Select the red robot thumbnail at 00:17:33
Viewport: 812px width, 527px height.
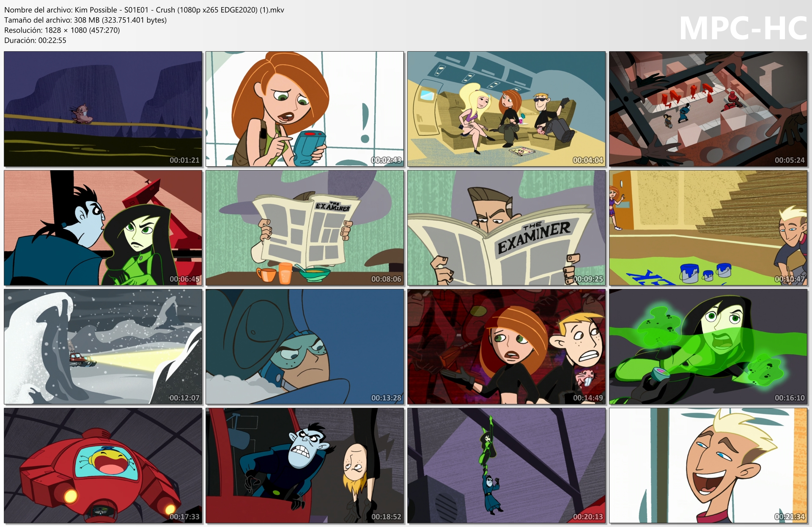tap(103, 466)
